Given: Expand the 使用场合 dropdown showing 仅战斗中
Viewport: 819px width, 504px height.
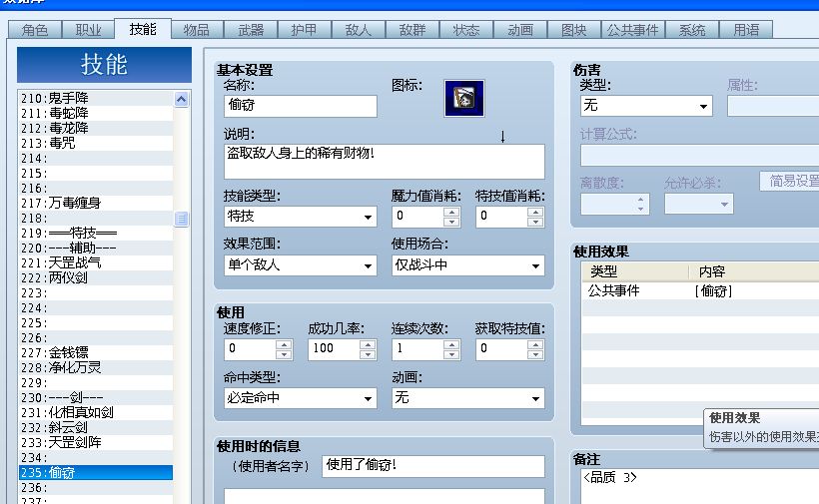Looking at the screenshot, I should pos(468,265).
